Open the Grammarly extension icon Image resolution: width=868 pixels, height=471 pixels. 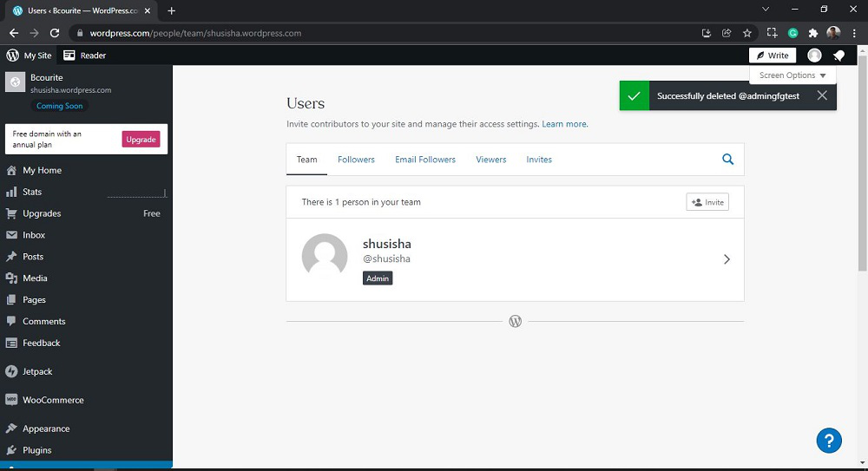pos(792,33)
